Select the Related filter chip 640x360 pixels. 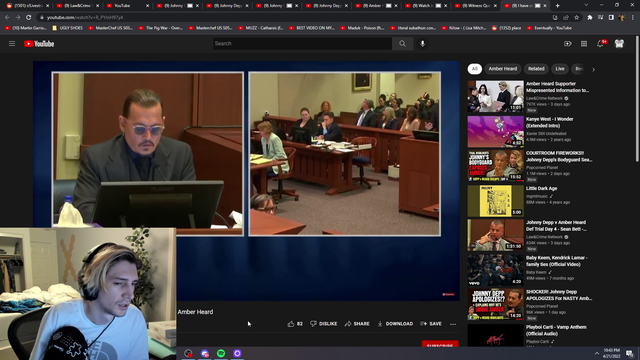click(536, 69)
